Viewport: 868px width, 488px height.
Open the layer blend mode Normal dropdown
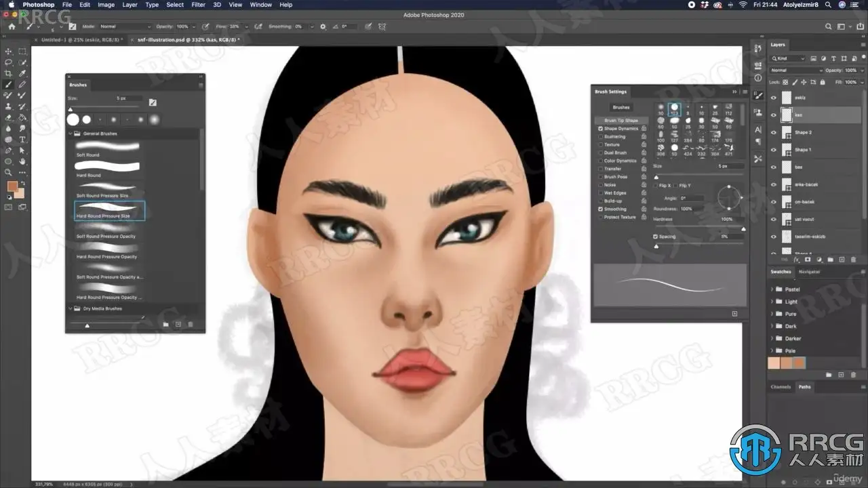tap(795, 70)
